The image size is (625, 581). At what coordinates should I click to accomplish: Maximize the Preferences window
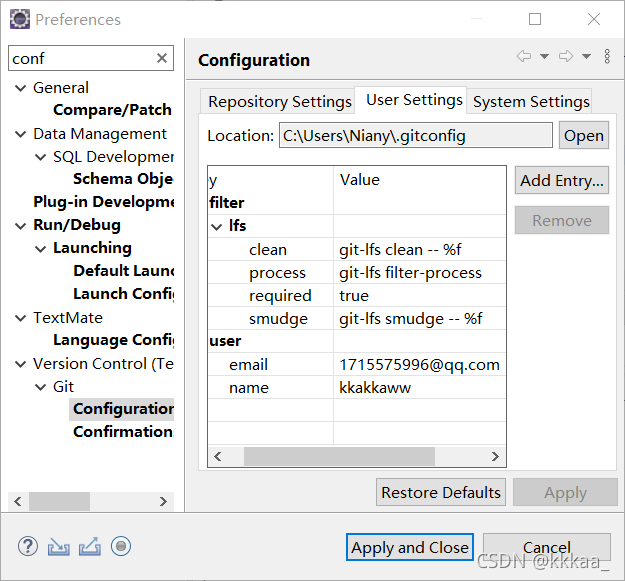535,19
